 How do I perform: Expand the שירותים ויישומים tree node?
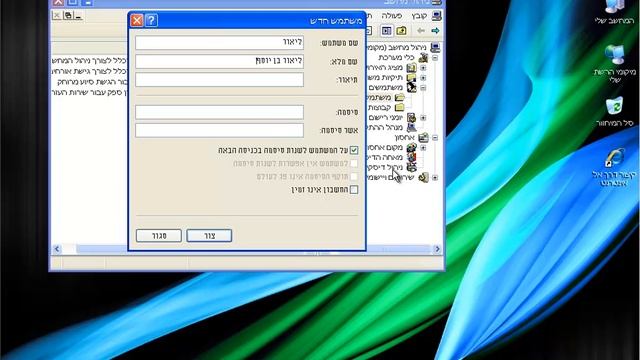pyautogui.click(x=435, y=178)
